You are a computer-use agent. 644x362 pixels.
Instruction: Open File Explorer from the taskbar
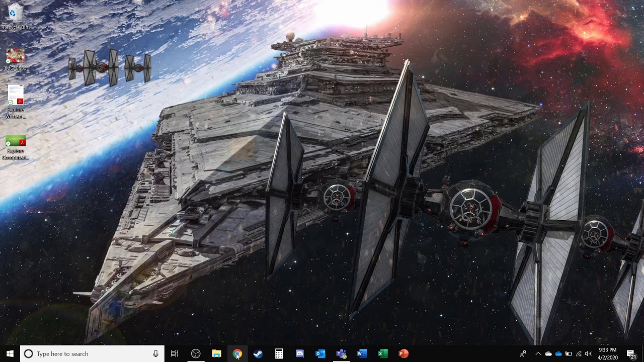pyautogui.click(x=216, y=354)
